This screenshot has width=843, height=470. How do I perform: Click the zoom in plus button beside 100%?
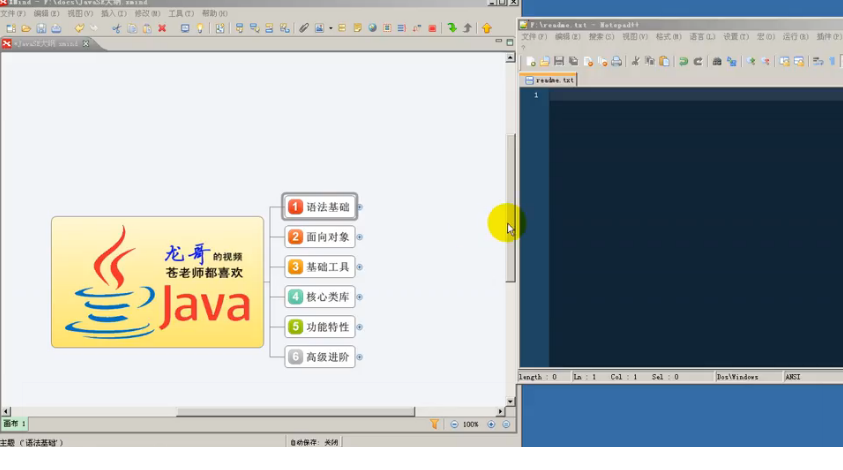491,424
